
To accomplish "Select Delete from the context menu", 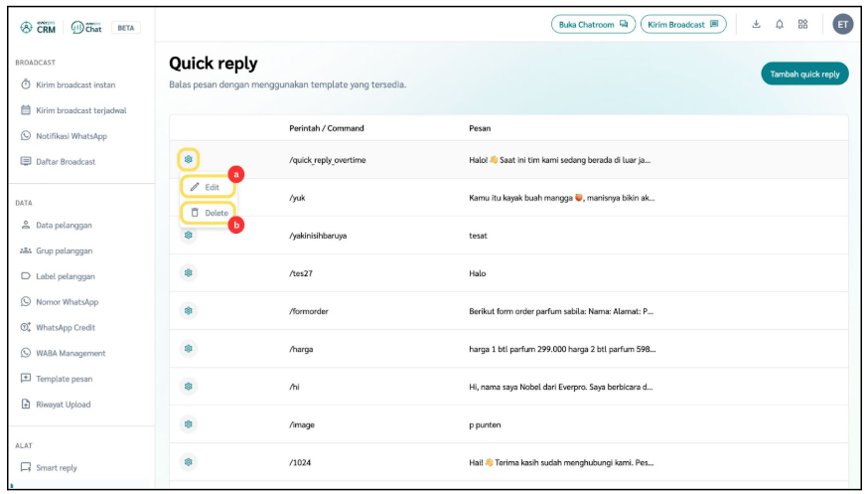I will click(x=209, y=213).
